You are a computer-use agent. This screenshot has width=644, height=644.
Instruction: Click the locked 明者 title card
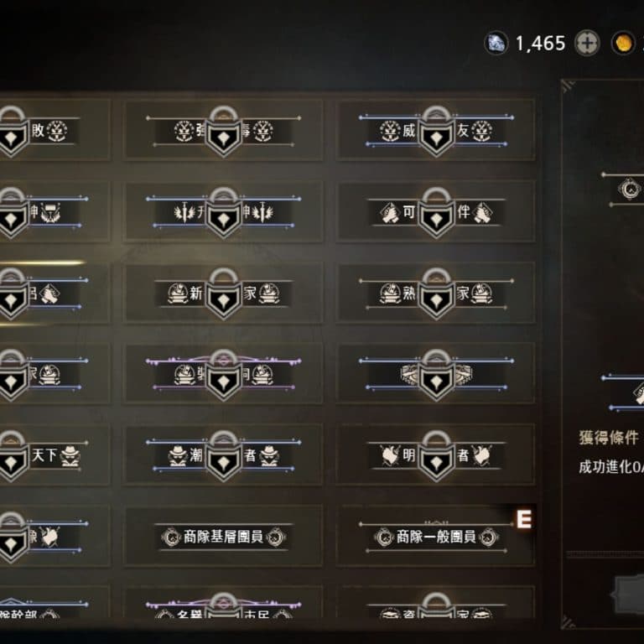435,455
